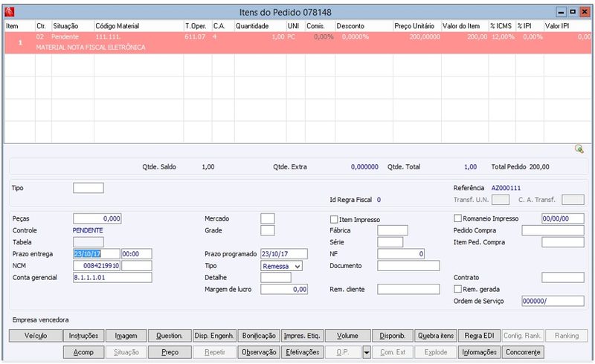Click the Preço Unitário column header
The width and height of the screenshot is (595, 364).
(416, 26)
